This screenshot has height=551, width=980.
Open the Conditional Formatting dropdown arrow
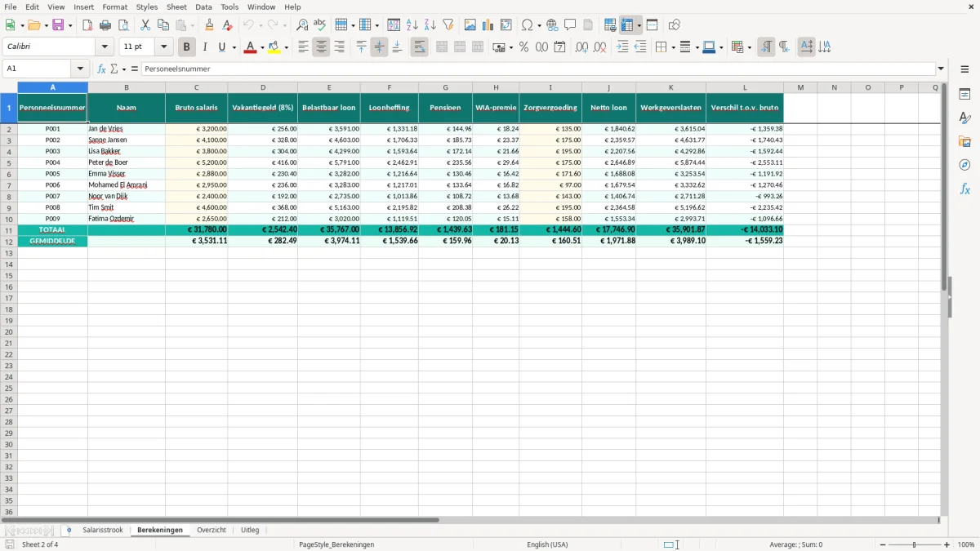749,47
